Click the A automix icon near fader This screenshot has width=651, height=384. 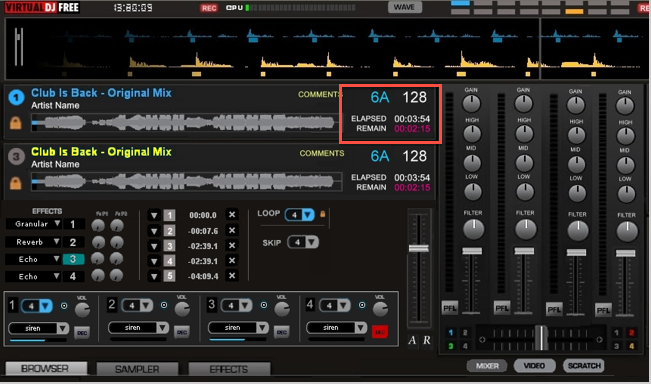(412, 340)
